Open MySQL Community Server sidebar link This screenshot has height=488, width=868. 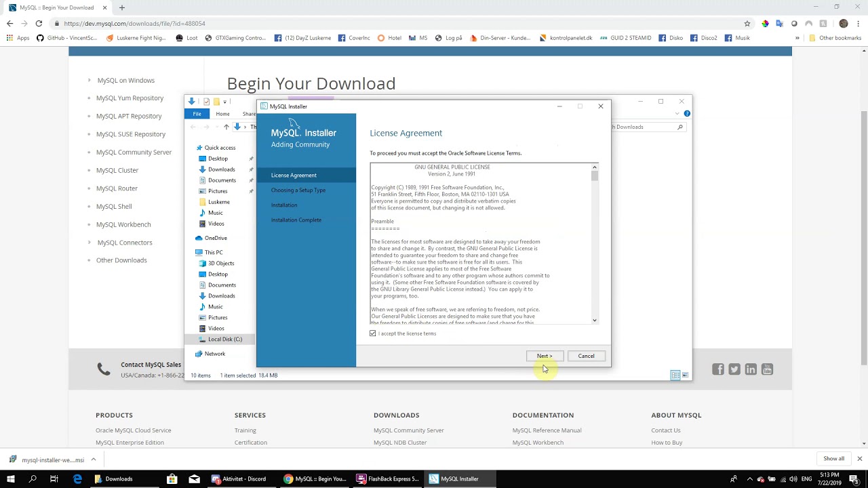click(134, 152)
